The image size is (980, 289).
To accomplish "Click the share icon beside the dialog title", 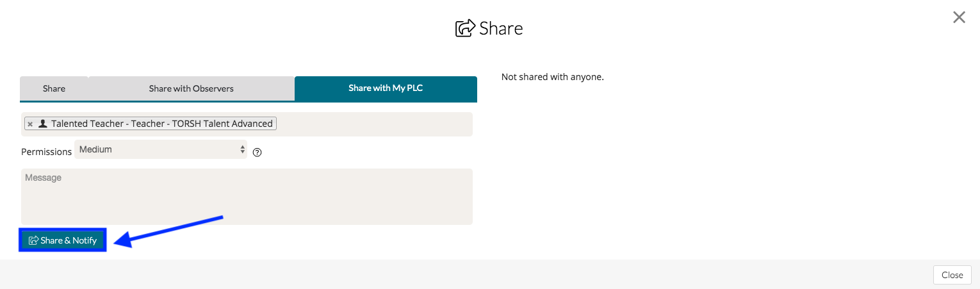I will (x=465, y=29).
